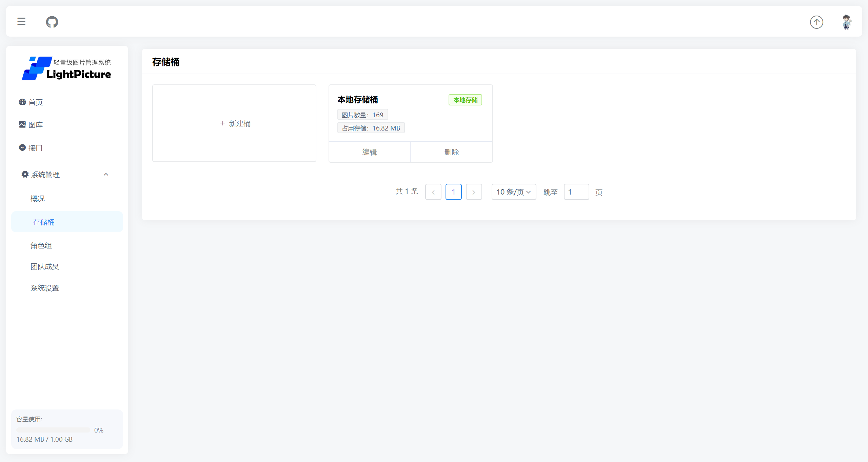Go to the next page arrow
This screenshot has height=462, width=868.
[474, 192]
